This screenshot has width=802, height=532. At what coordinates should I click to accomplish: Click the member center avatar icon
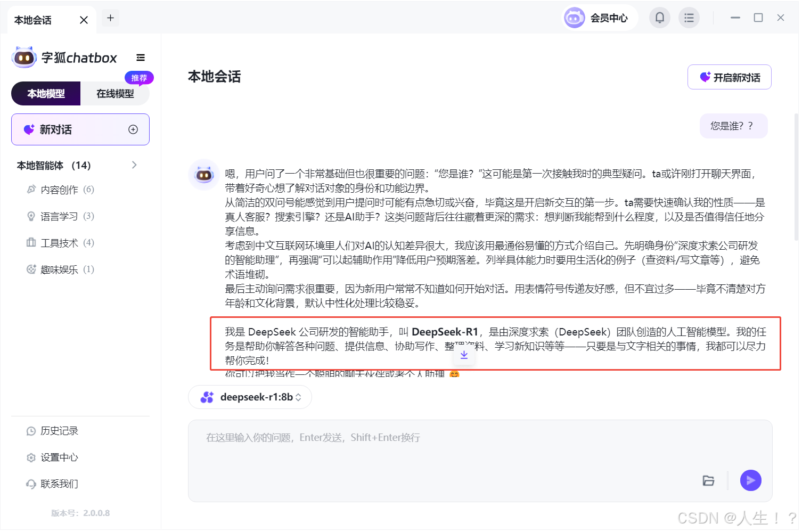pyautogui.click(x=574, y=18)
